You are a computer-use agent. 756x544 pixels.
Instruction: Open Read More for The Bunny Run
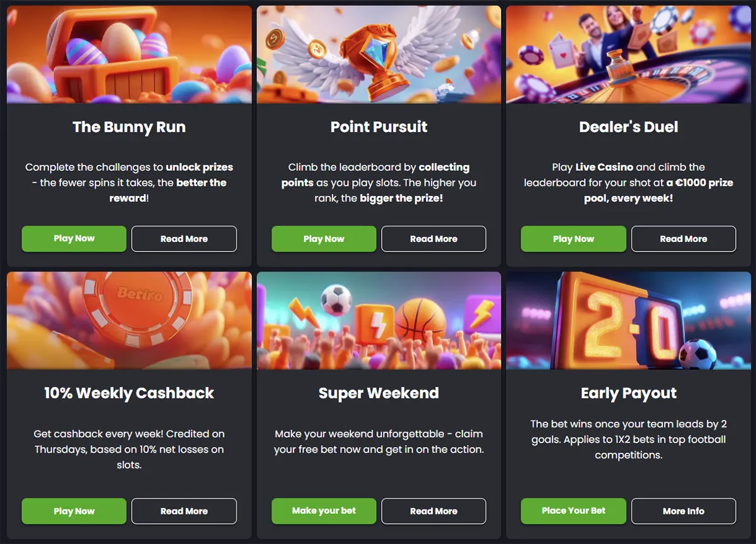pyautogui.click(x=184, y=239)
